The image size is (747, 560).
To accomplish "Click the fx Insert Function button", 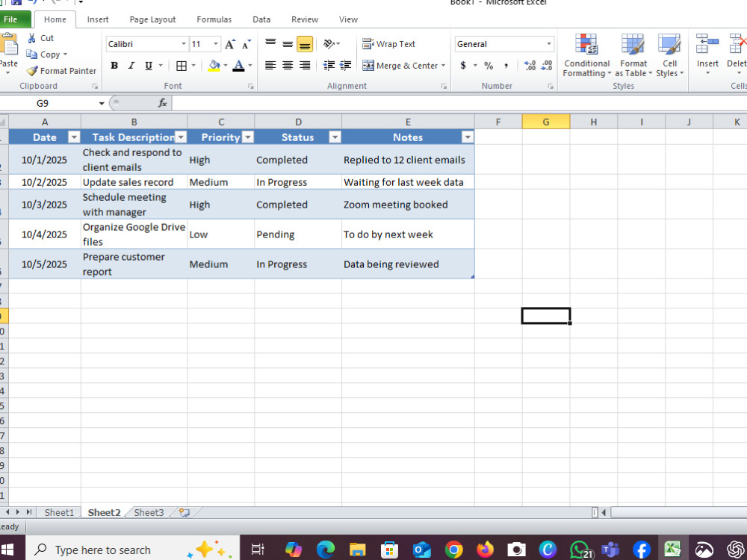I will pos(162,103).
